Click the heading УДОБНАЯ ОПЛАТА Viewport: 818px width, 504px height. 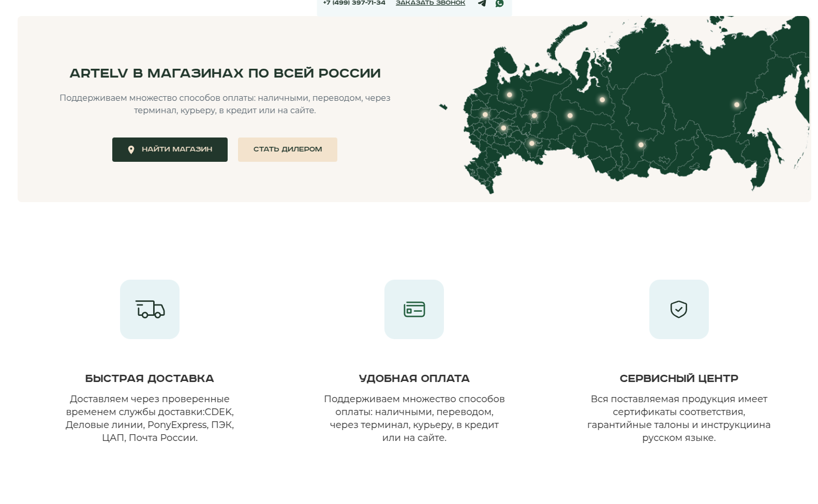(x=414, y=378)
